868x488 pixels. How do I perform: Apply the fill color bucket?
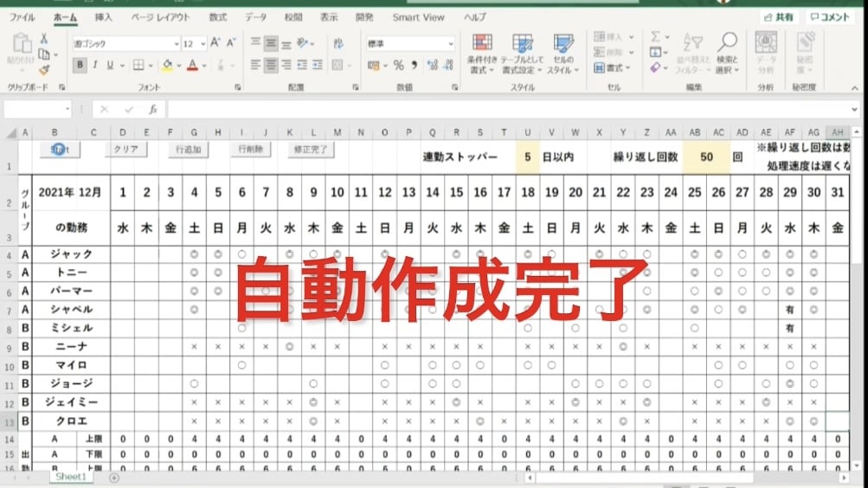pyautogui.click(x=167, y=65)
